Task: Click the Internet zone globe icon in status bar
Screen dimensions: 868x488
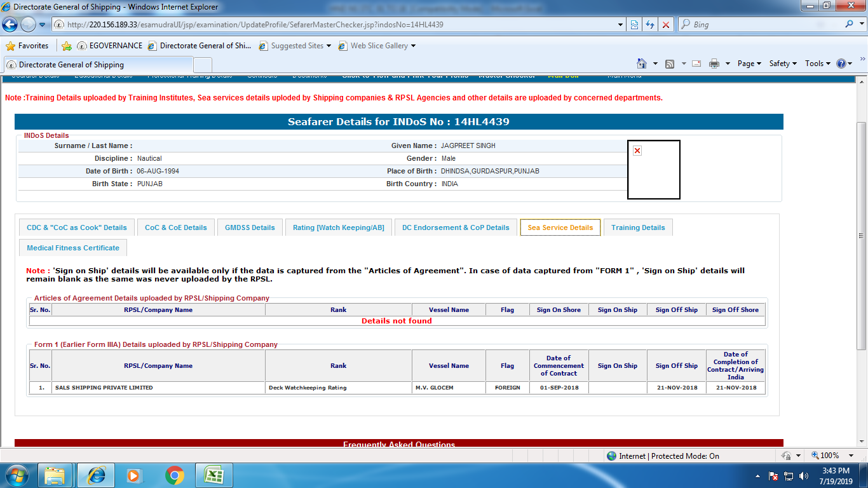Action: click(611, 456)
